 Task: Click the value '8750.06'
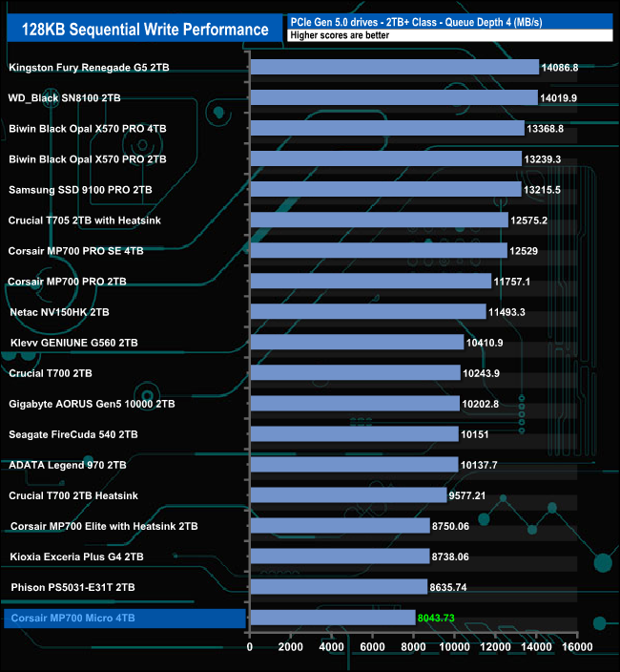click(x=450, y=526)
